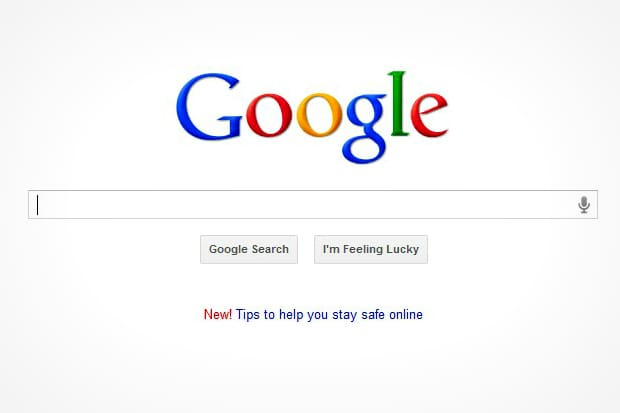Click the red New! label
The height and width of the screenshot is (413, 620).
218,314
